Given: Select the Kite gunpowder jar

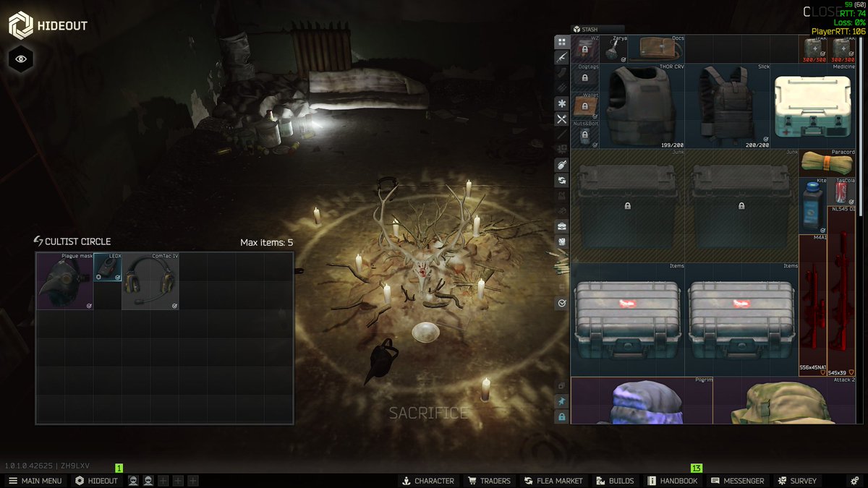Looking at the screenshot, I should tap(813, 205).
